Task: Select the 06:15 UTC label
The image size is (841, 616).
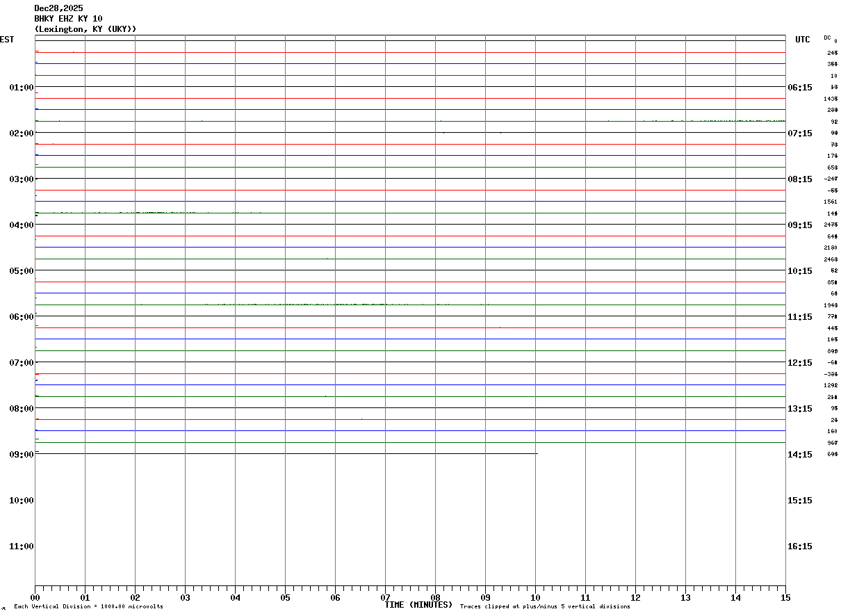Action: click(800, 88)
